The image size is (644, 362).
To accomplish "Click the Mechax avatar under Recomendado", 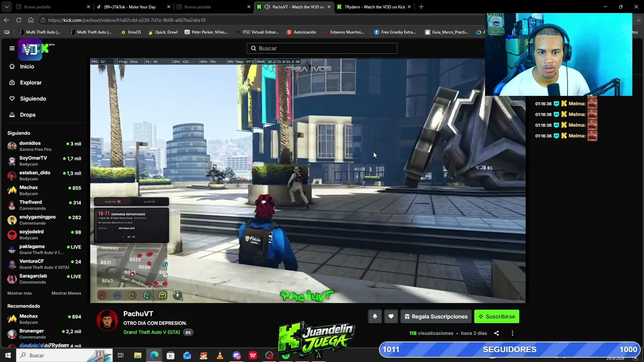I will [12, 319].
